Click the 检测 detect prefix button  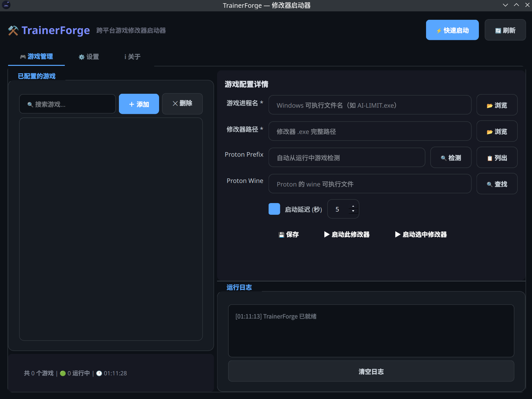tap(451, 158)
